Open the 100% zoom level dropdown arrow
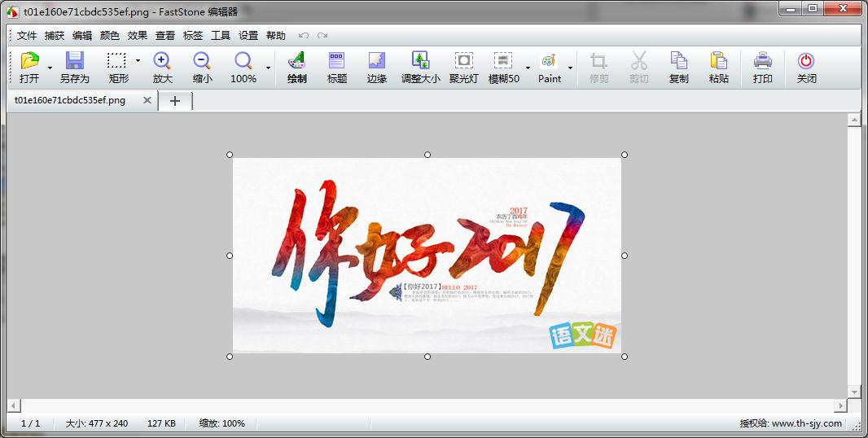The height and width of the screenshot is (438, 868). pos(268,68)
